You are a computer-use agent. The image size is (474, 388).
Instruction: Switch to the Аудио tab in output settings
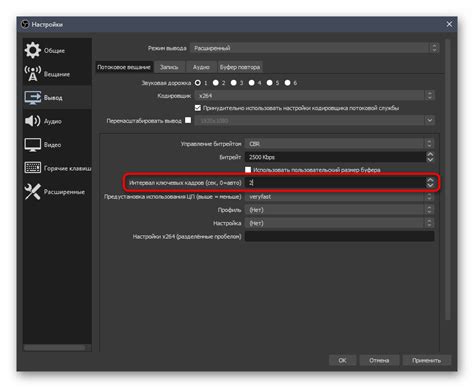pyautogui.click(x=201, y=67)
